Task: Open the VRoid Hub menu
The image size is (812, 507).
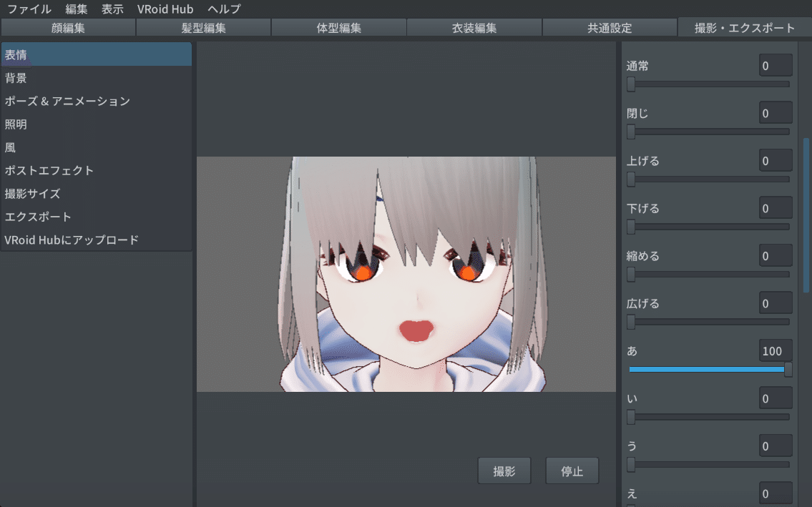Action: click(x=165, y=9)
